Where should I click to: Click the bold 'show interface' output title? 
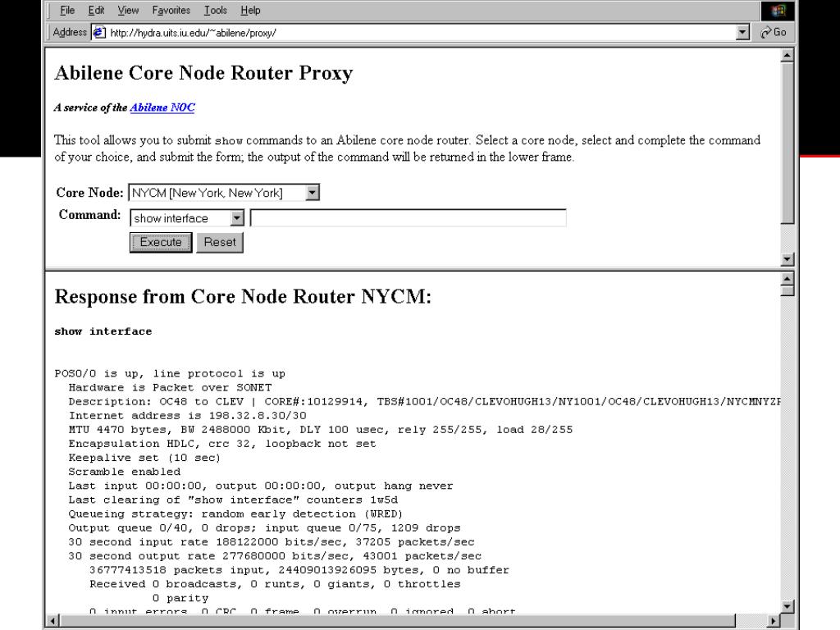click(103, 331)
